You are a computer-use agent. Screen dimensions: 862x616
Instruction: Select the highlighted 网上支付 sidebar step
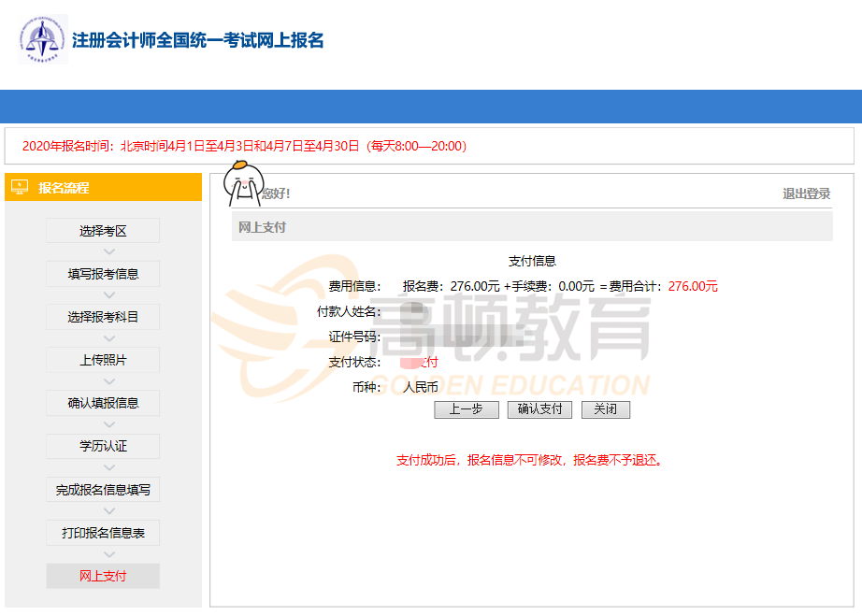(103, 576)
